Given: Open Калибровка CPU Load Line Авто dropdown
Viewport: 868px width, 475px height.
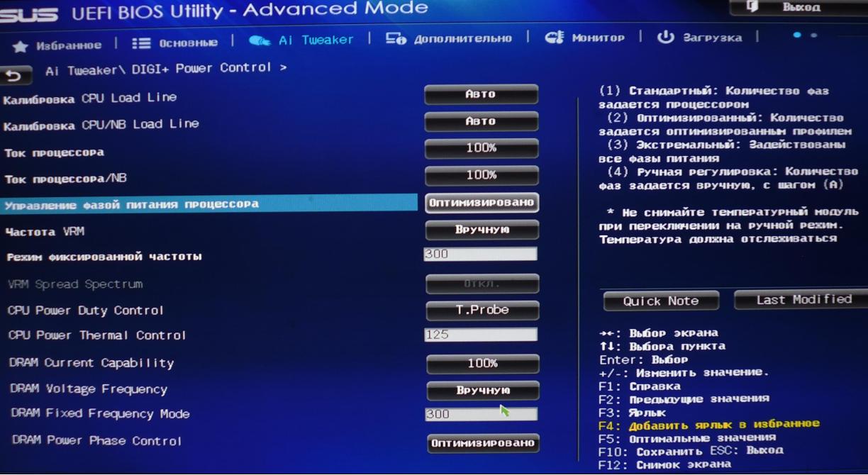Looking at the screenshot, I should click(x=481, y=94).
